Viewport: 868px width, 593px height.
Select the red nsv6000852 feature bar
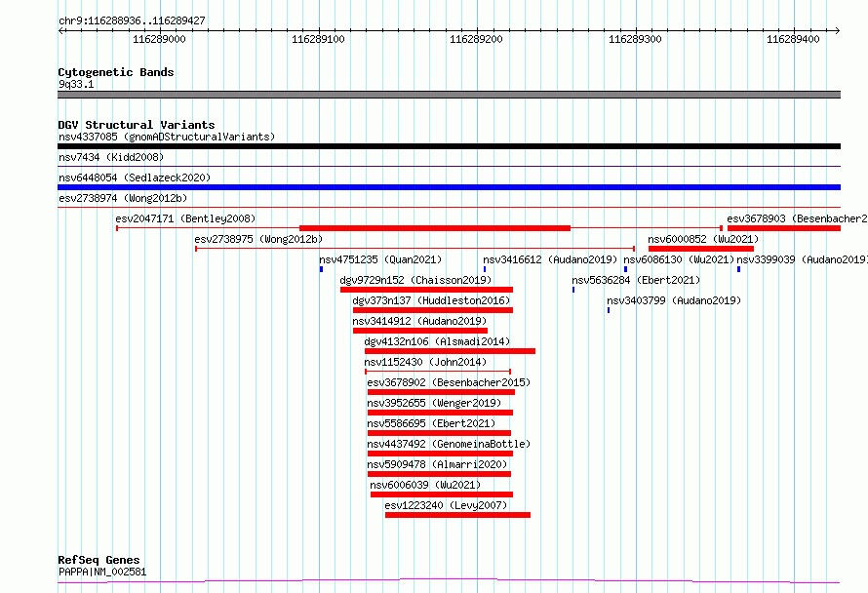(701, 249)
